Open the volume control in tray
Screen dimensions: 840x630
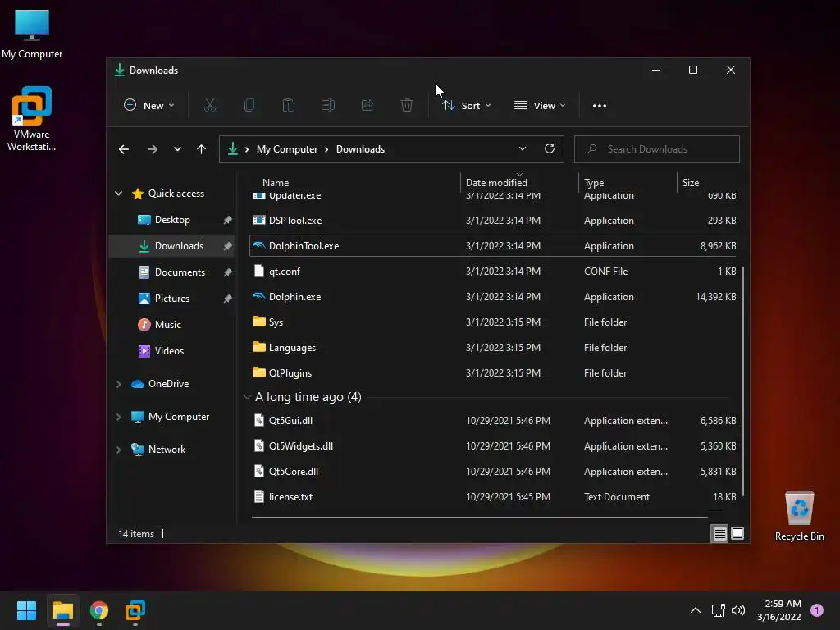click(738, 610)
